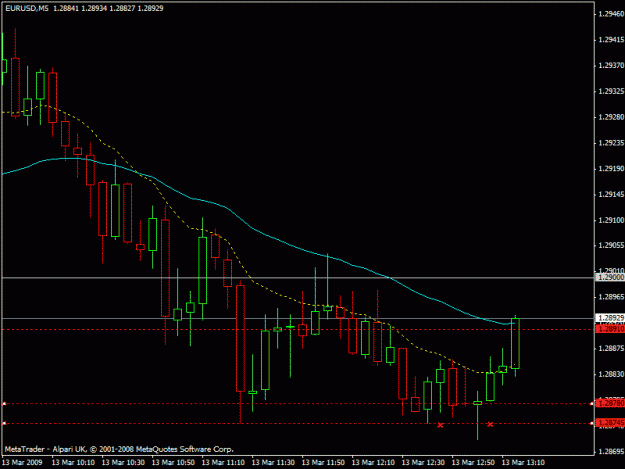Select the red 1.28910 level label
Viewport: 625px width, 469px height.
point(610,329)
